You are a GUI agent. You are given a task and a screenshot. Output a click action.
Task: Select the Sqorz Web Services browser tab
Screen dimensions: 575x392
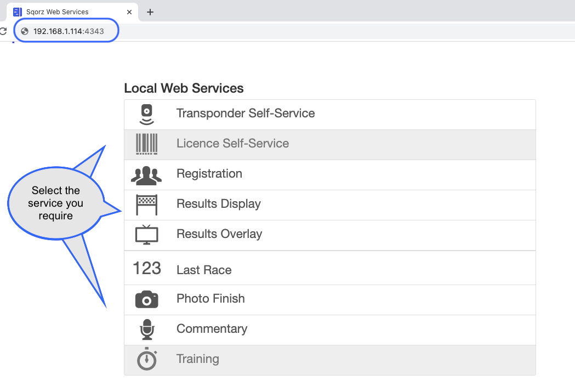(72, 12)
